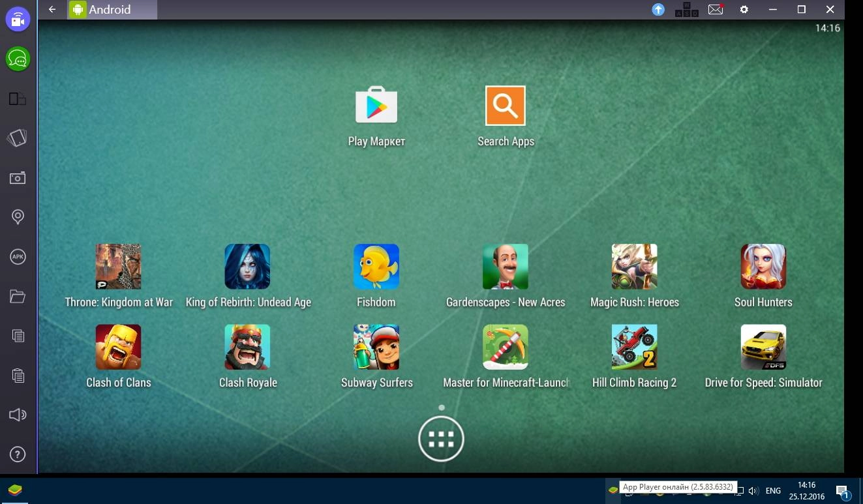The image size is (863, 504).
Task: Click the purple video camera sidebar icon
Action: coord(18,20)
